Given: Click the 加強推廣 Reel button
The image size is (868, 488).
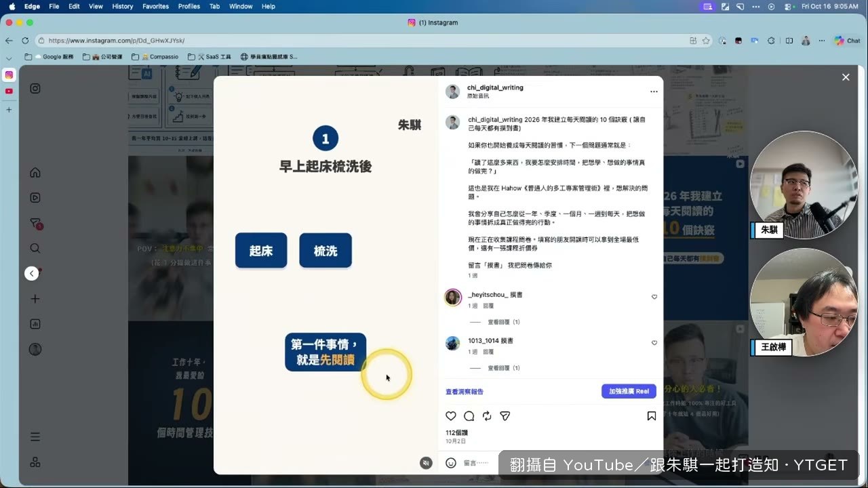Looking at the screenshot, I should [x=629, y=391].
